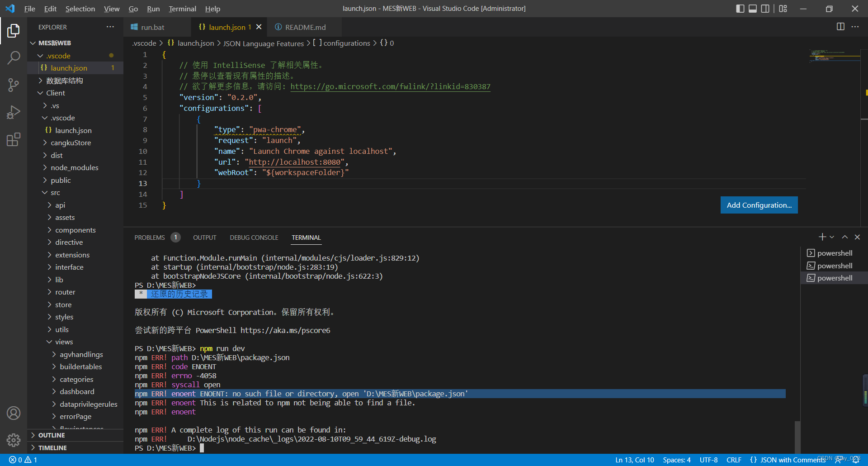The height and width of the screenshot is (466, 868).
Task: Click the editor minimap
Action: point(834,57)
